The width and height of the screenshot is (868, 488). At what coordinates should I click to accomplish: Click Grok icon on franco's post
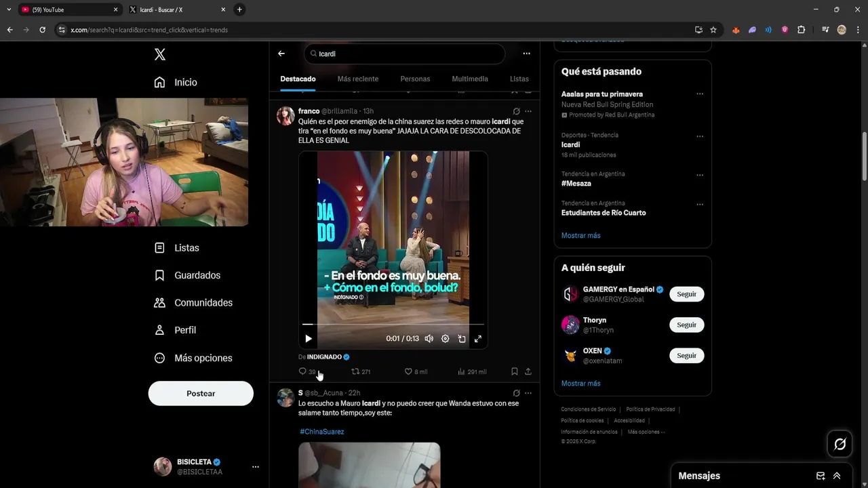coord(517,111)
